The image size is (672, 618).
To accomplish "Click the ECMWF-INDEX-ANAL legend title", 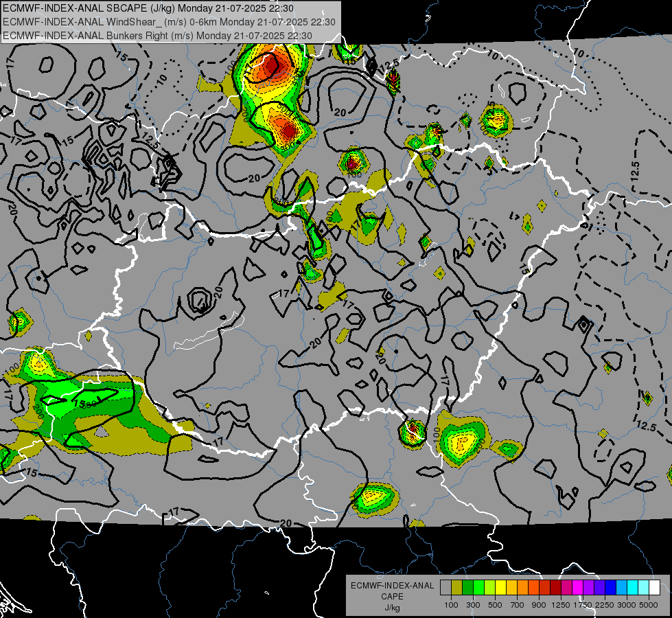I will 392,586.
